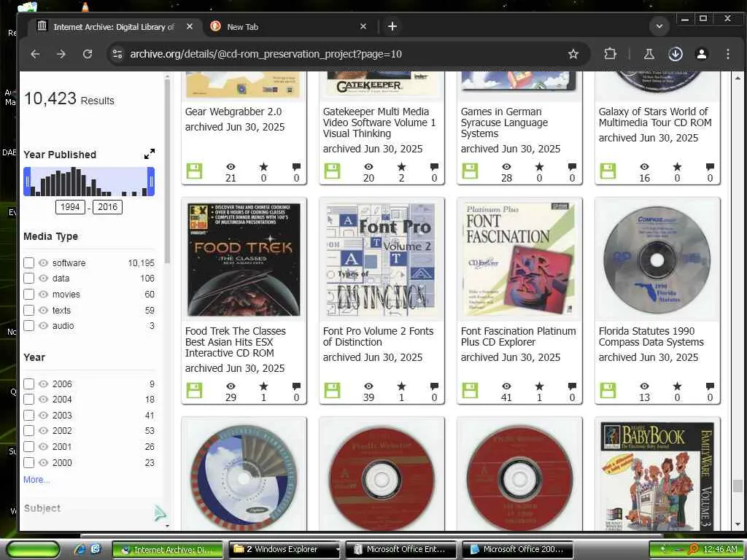Image resolution: width=747 pixels, height=560 pixels.
Task: Open Font Fascination Platinum Plus CD Explorer link
Action: [x=519, y=336]
